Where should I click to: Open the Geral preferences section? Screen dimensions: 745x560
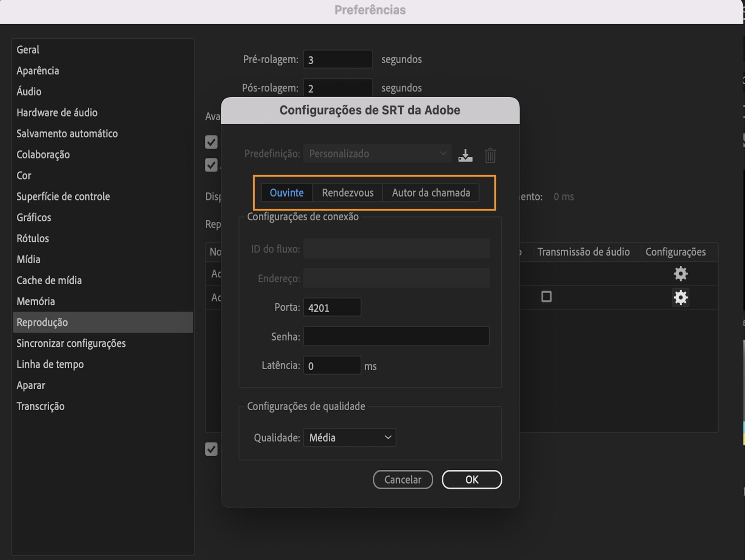[x=28, y=49]
